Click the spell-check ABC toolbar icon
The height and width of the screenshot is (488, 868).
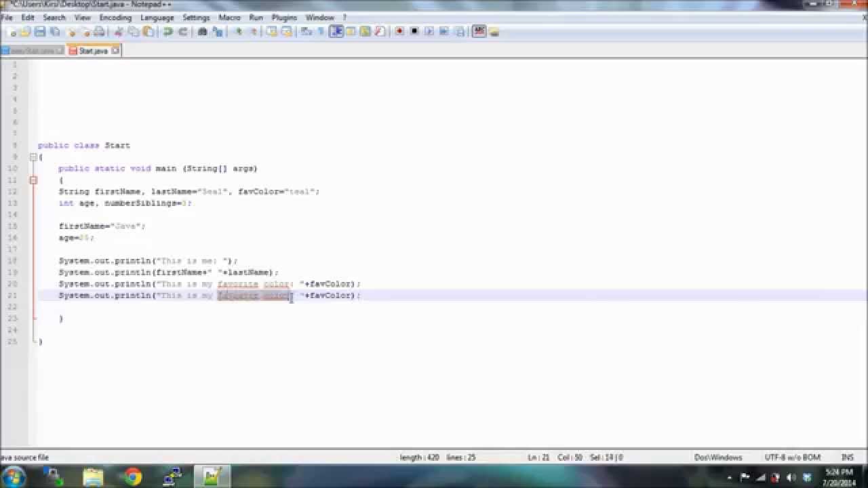click(479, 32)
